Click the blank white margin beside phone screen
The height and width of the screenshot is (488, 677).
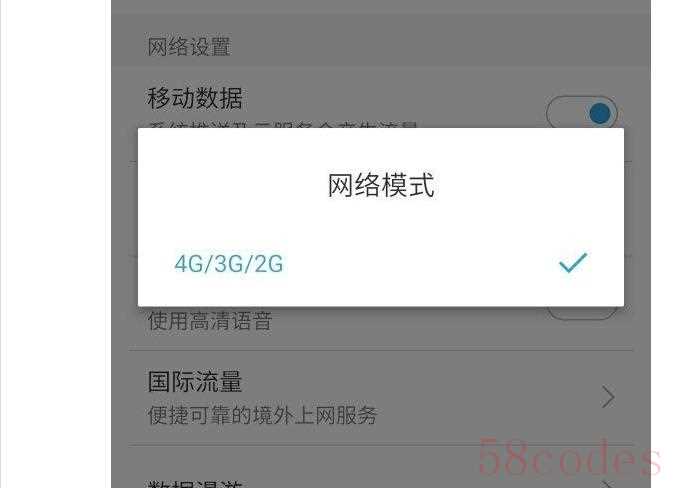pos(54,244)
